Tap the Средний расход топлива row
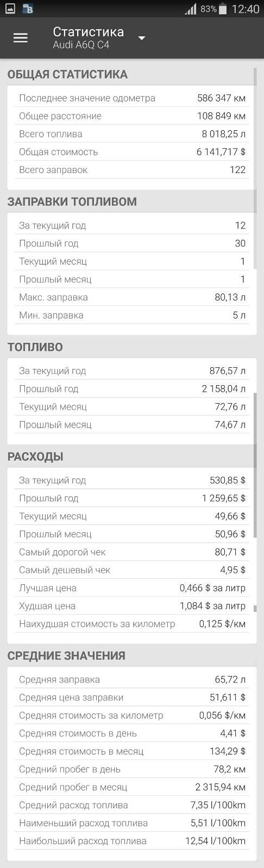The width and height of the screenshot is (264, 868). tap(132, 805)
